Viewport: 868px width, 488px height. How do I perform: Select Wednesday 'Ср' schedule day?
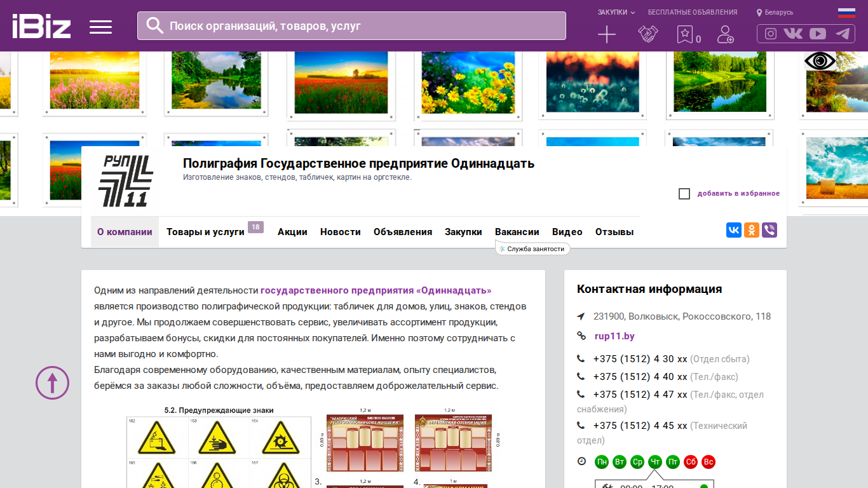tap(637, 462)
